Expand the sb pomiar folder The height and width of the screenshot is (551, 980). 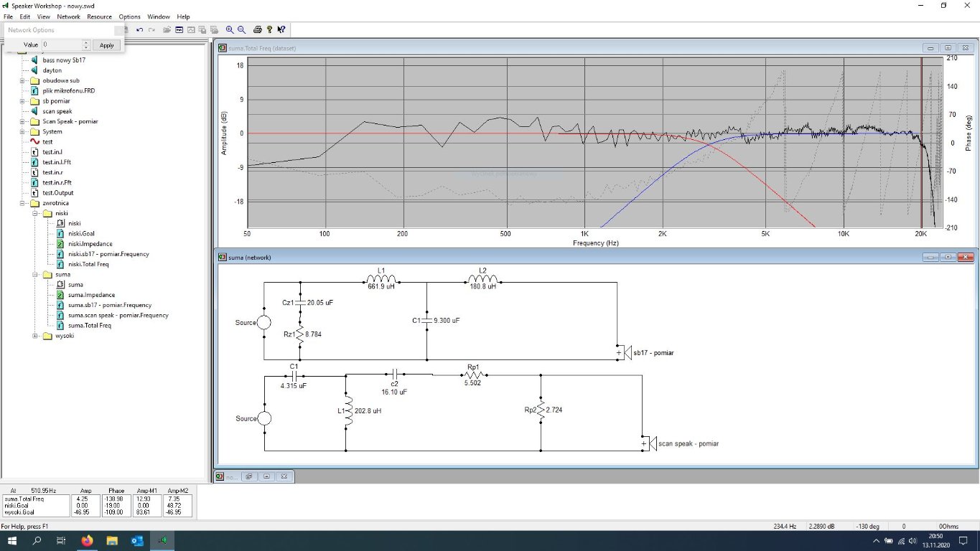[x=24, y=101]
